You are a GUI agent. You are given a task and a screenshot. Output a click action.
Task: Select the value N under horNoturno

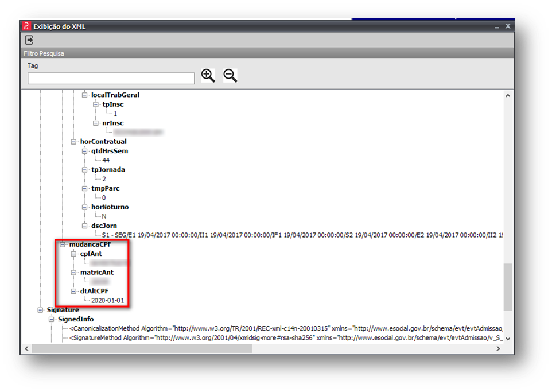coord(104,216)
